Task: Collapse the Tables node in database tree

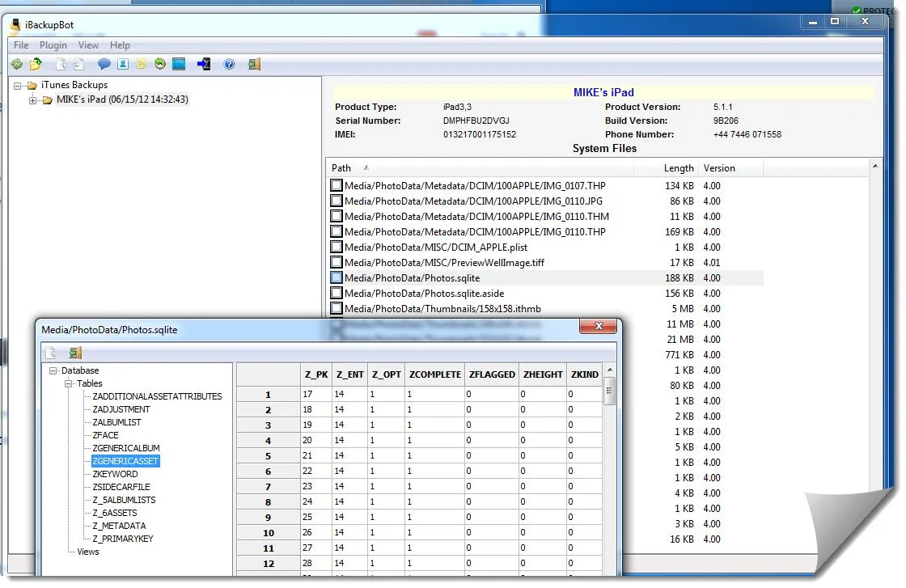Action: tap(70, 384)
